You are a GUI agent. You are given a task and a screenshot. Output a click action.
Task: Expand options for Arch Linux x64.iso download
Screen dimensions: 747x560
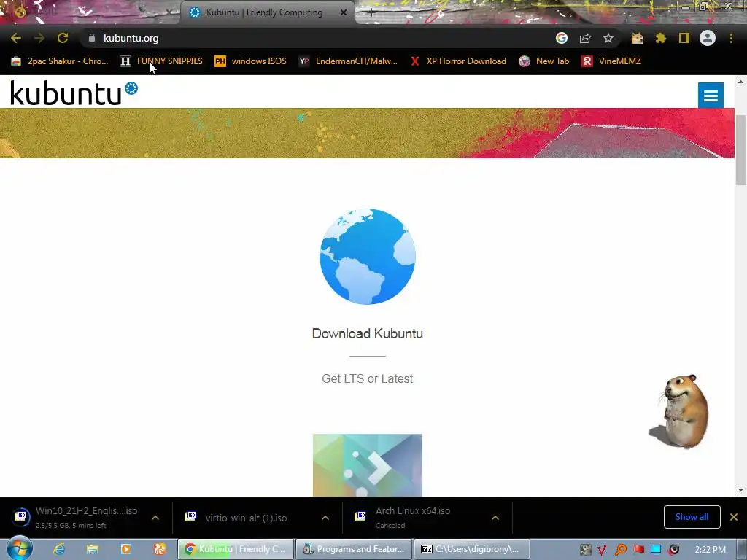point(495,518)
